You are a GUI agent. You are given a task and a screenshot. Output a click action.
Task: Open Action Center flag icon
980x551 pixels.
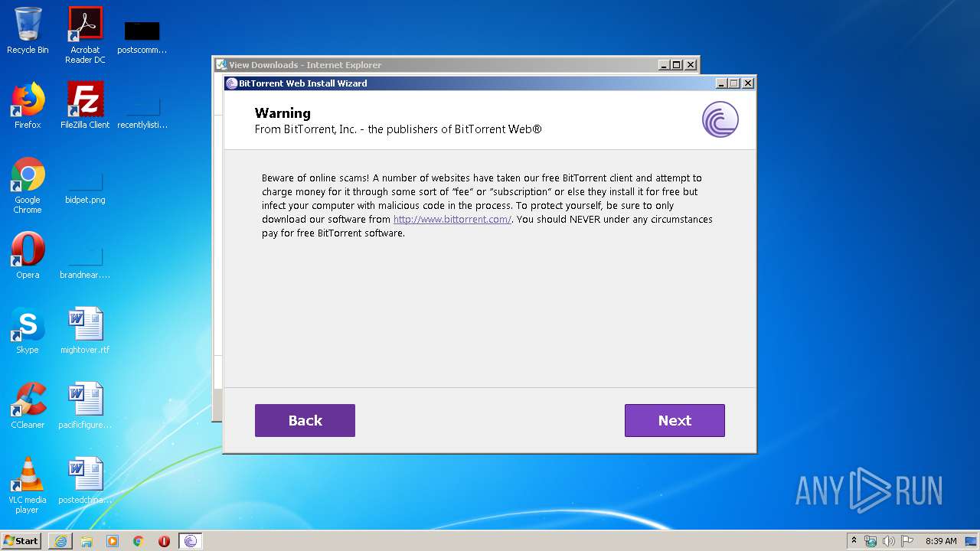click(906, 541)
